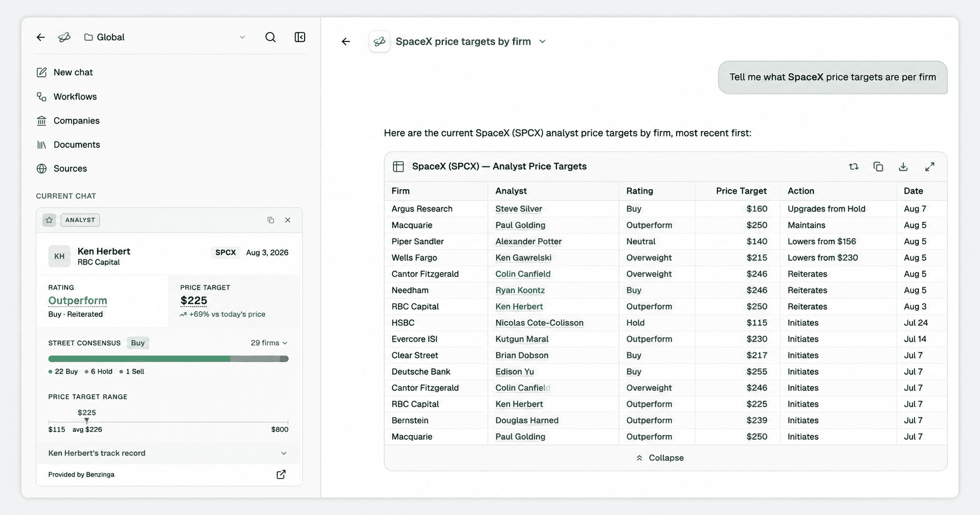Open analyst Alexander Potter link
Screen dimensions: 980x515
528,241
